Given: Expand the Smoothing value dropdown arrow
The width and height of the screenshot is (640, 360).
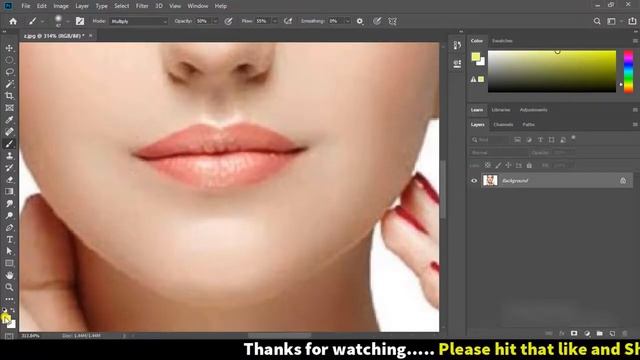Looking at the screenshot, I should coord(347,21).
